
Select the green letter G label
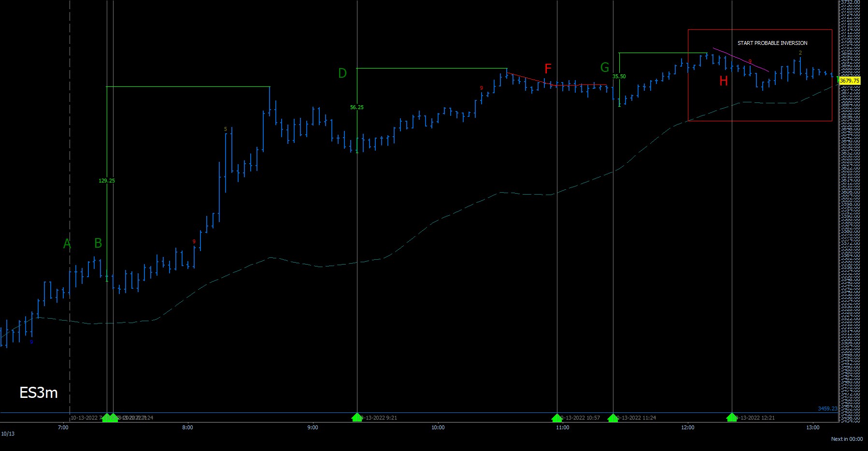point(605,67)
